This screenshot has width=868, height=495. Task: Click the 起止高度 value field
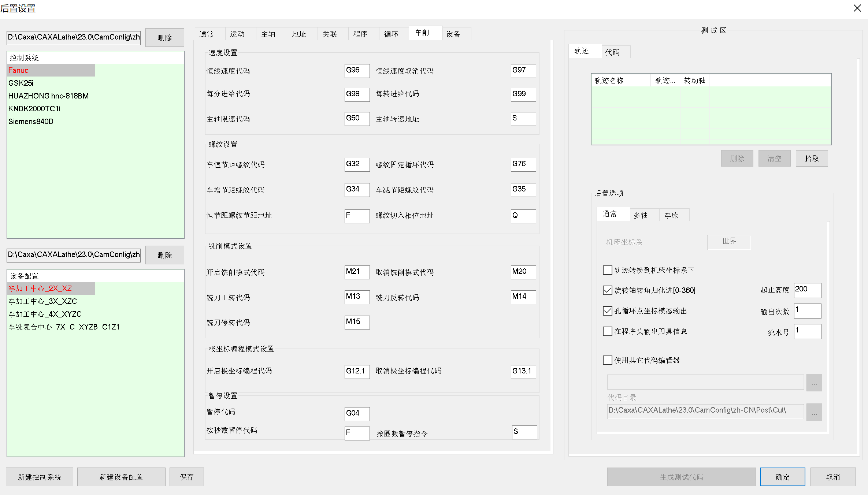[x=807, y=290]
